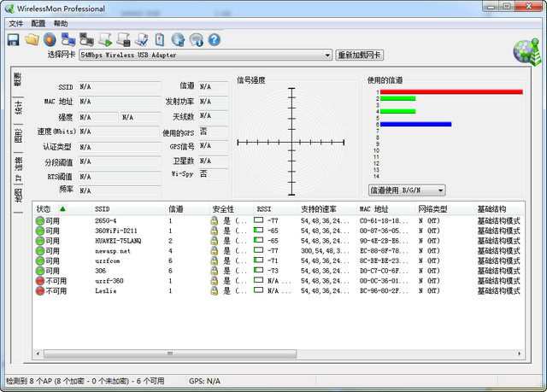Click the blue question mark help icon
Image resolution: width=547 pixels, height=392 pixels.
coord(214,39)
